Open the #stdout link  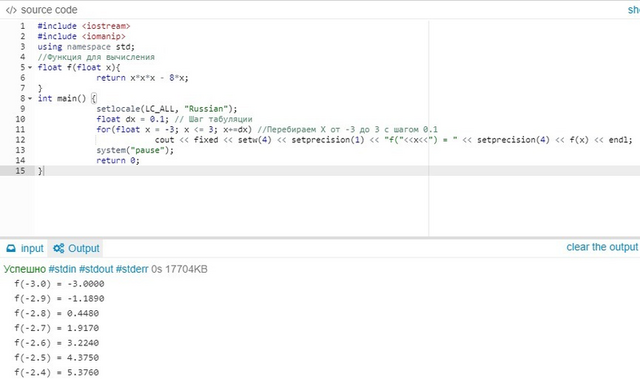pyautogui.click(x=96, y=269)
